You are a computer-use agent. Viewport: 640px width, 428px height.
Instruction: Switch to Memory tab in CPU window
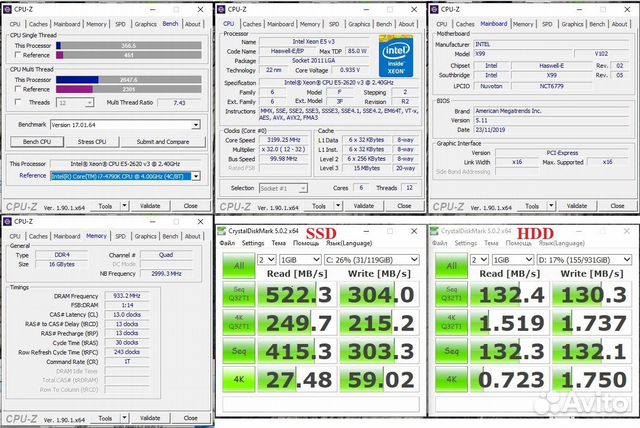[x=310, y=24]
